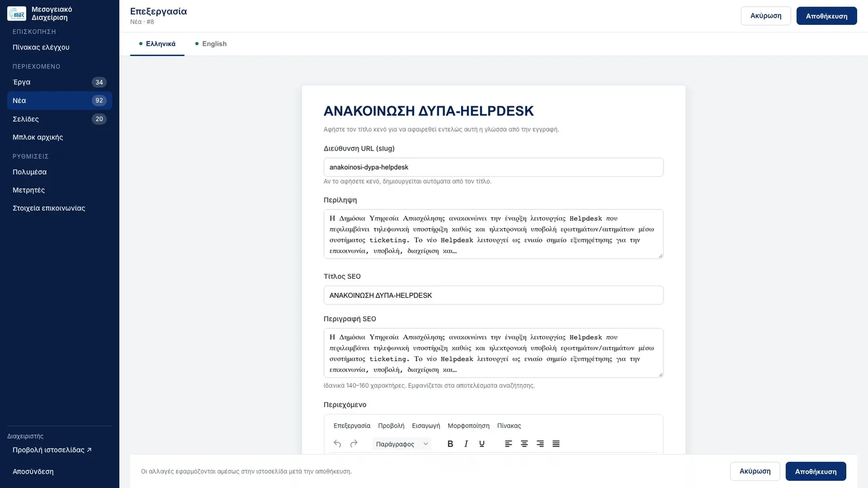
Task: Click the Μεσογειακό Διαχείριση logo icon
Action: [17, 14]
